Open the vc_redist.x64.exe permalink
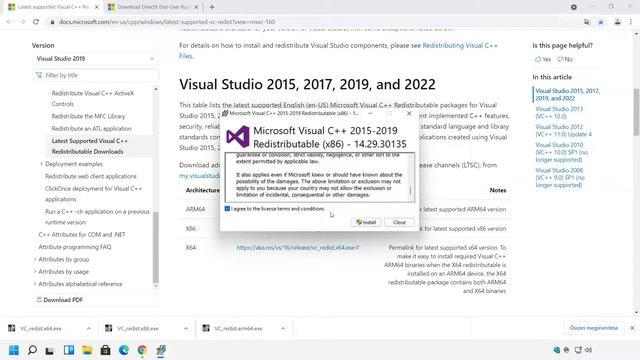This screenshot has width=640, height=360. (298, 247)
